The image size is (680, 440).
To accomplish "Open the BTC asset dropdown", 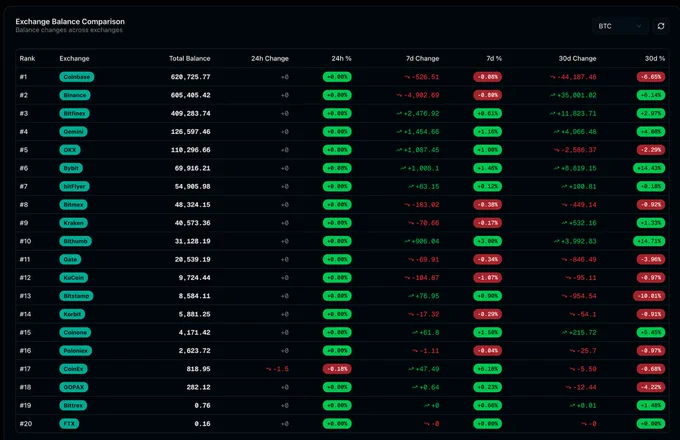I will pyautogui.click(x=620, y=26).
